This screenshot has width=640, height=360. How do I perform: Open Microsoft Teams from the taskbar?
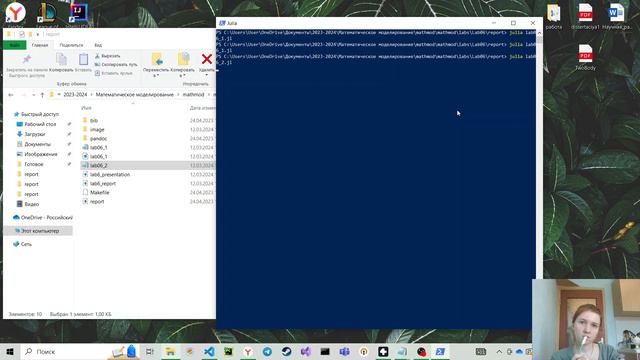point(344,351)
